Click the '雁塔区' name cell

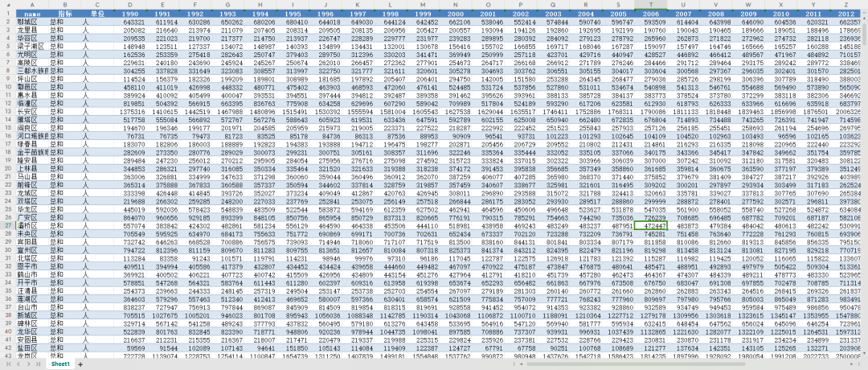coord(32,119)
